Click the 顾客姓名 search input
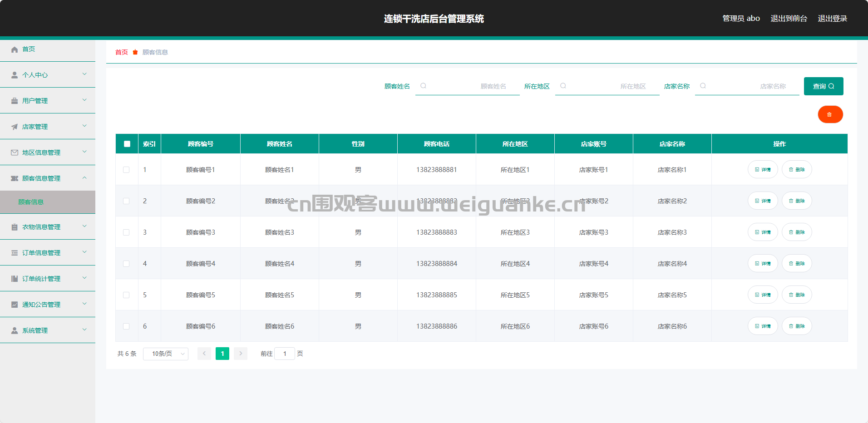Image resolution: width=868 pixels, height=423 pixels. pos(468,86)
